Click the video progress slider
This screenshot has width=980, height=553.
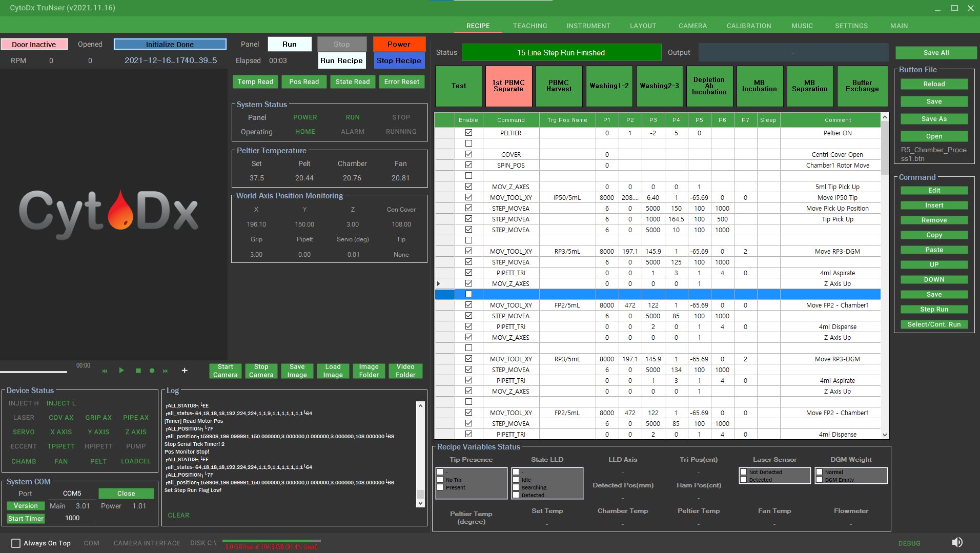(33, 372)
